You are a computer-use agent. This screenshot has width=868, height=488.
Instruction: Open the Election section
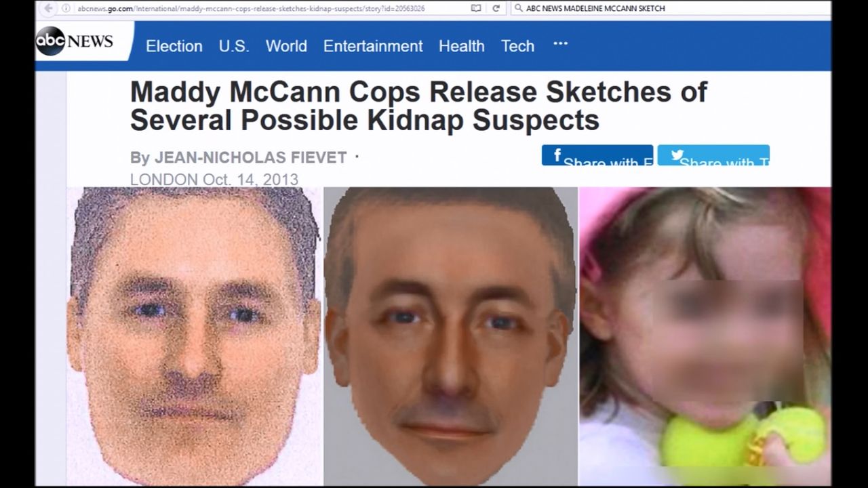coord(174,46)
